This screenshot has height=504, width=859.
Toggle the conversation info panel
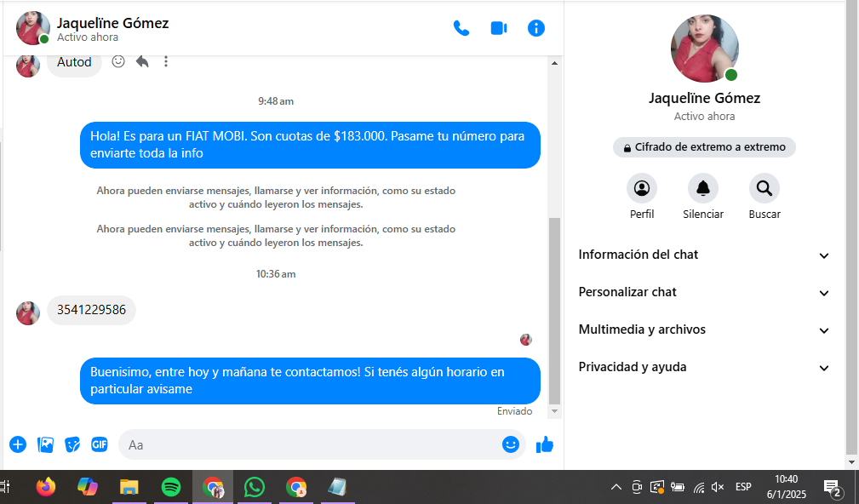[x=536, y=28]
